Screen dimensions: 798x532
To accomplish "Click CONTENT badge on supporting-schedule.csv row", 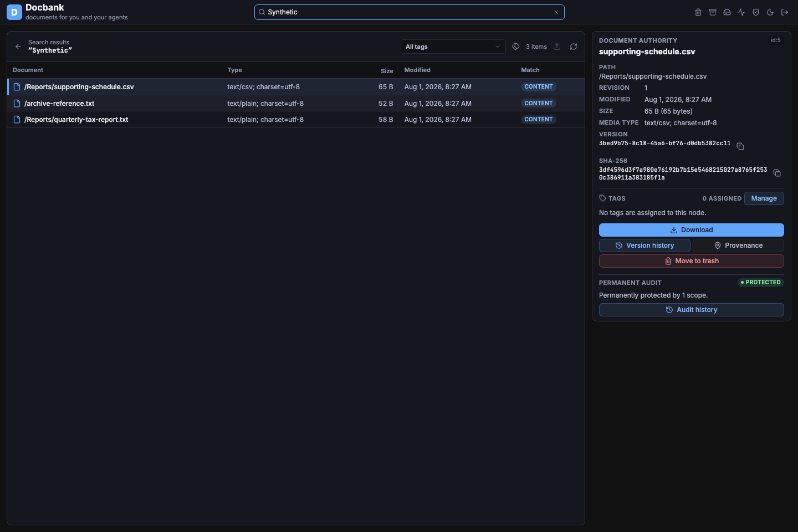I will pos(539,87).
